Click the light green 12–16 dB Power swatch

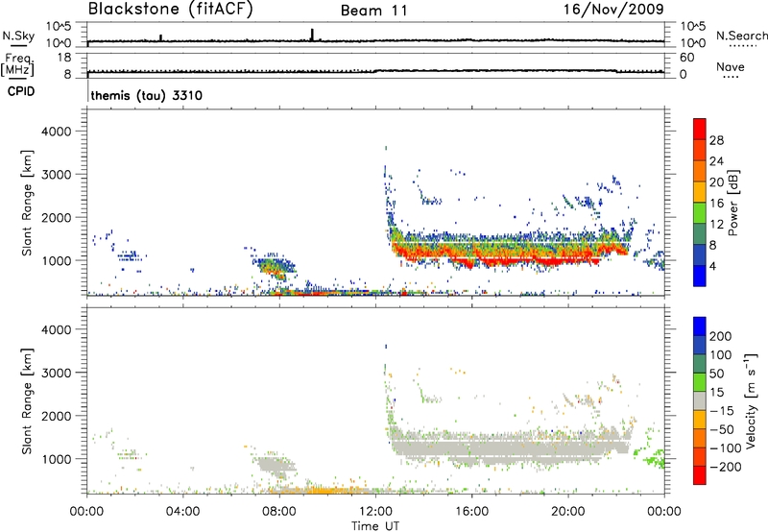700,212
